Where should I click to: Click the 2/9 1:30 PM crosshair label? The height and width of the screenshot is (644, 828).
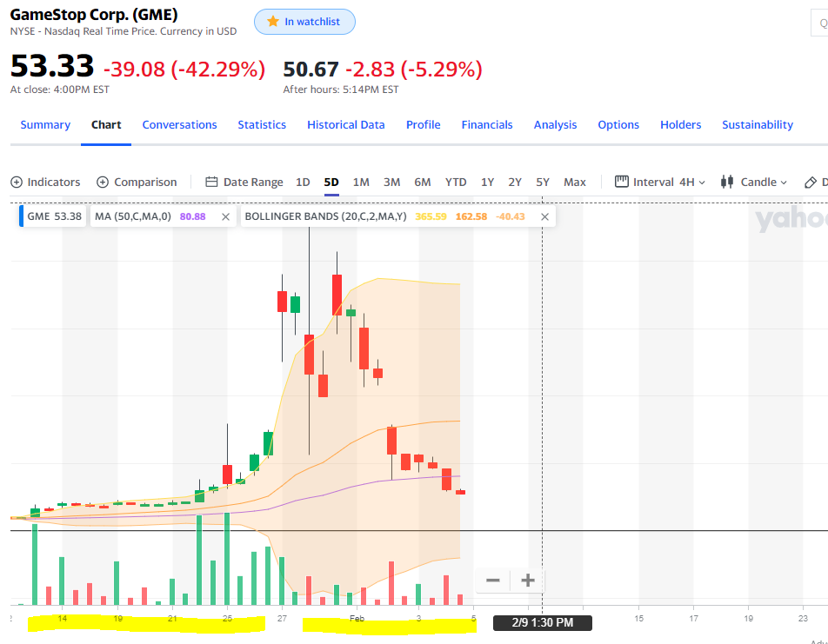543,623
